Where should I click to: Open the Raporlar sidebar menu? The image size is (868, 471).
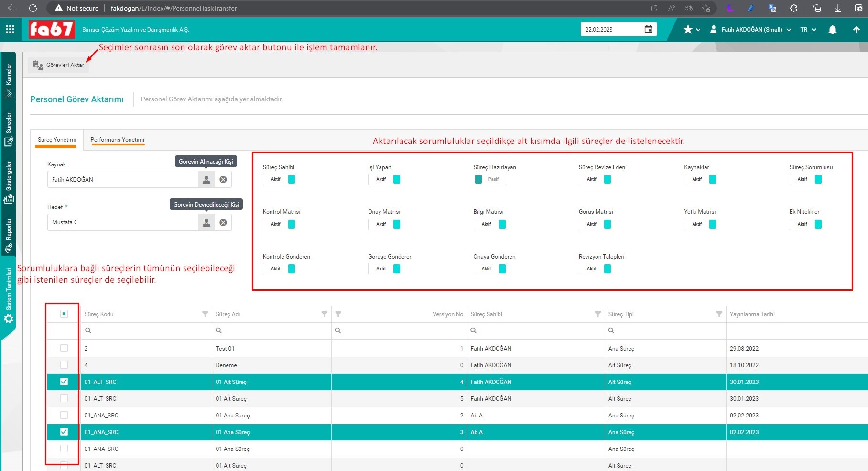[x=9, y=236]
